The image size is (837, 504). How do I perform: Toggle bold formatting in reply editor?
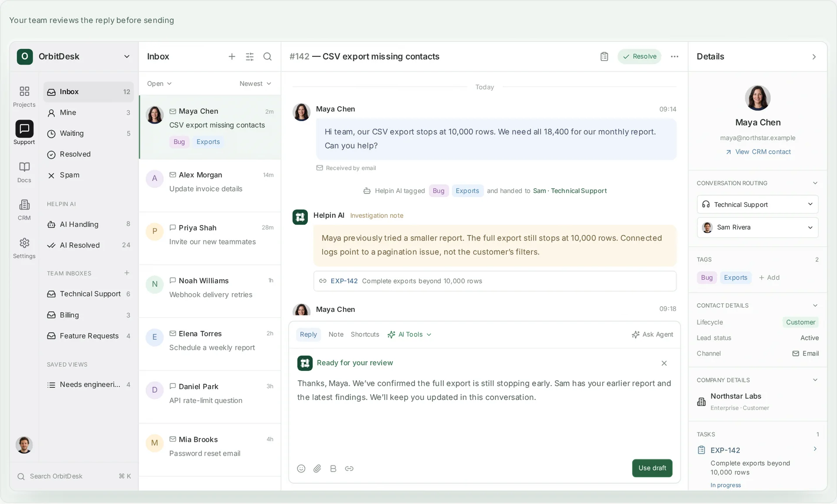point(333,468)
